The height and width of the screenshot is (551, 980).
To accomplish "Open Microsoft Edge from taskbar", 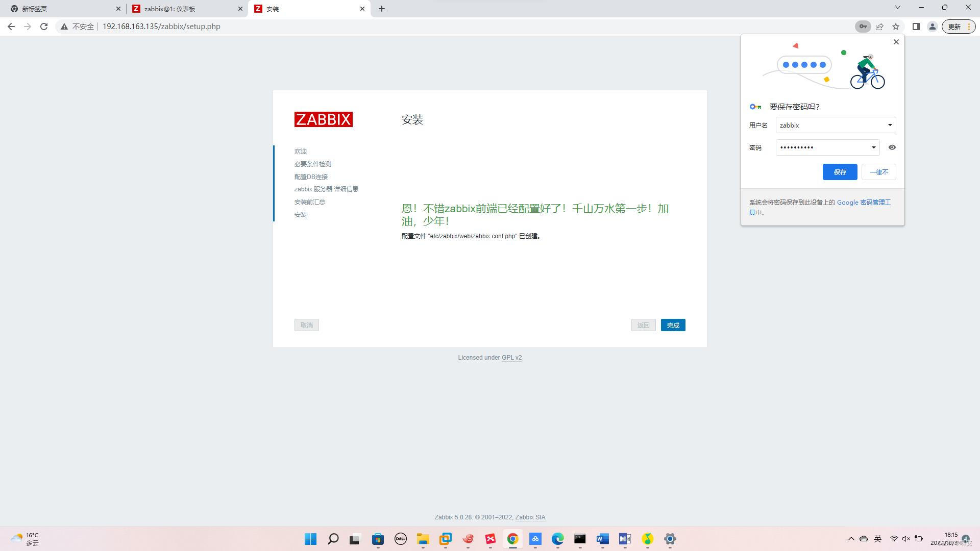I will pos(558,539).
